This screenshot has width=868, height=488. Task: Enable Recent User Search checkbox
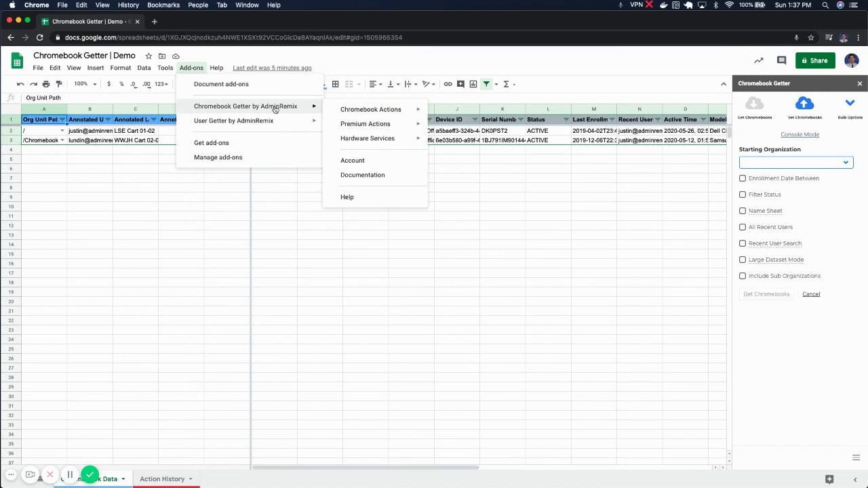(743, 243)
